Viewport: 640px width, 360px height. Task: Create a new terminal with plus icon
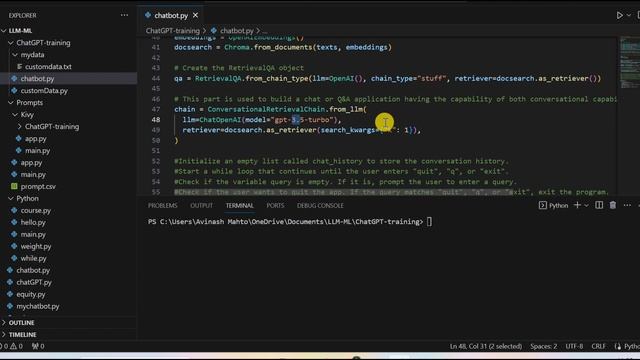click(x=577, y=205)
